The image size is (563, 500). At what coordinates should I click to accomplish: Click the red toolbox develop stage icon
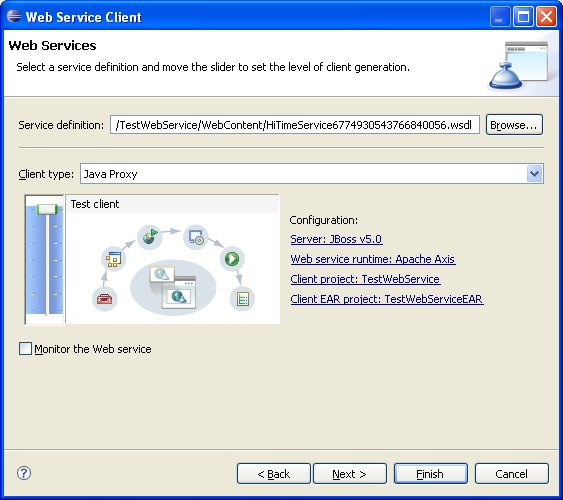(x=104, y=298)
